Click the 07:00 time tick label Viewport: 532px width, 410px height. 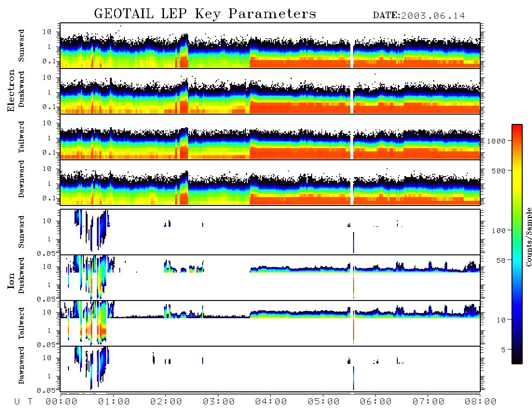429,402
